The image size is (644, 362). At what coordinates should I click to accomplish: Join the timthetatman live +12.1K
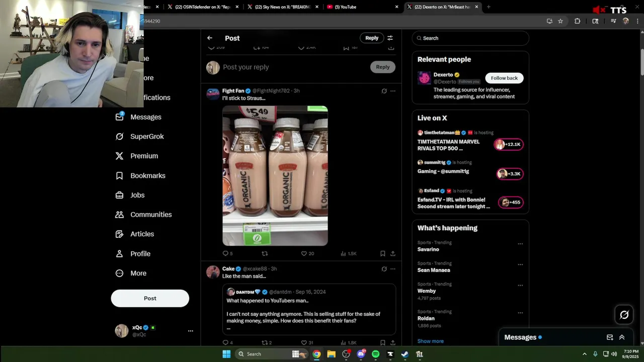509,144
